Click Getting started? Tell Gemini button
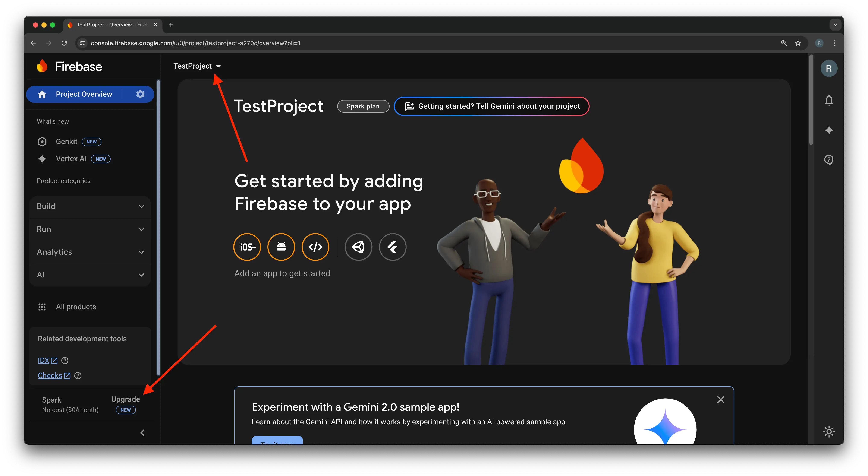 tap(491, 106)
